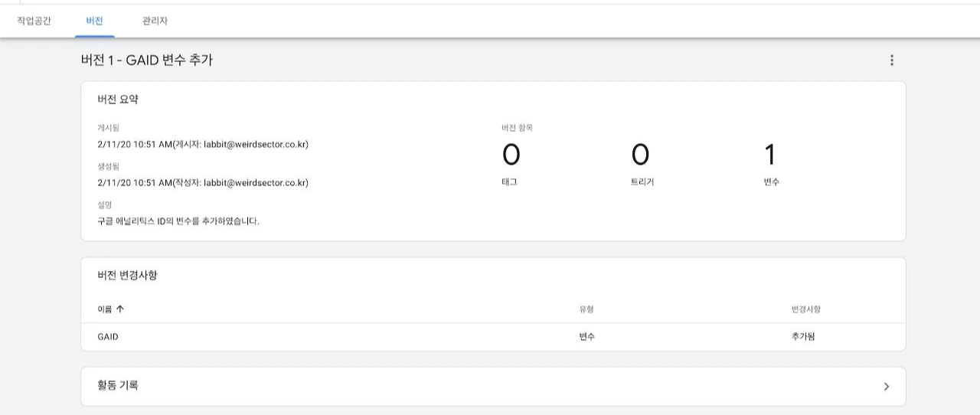Viewport: 980px width, 415px height.
Task: Open the GAID variable row
Action: click(108, 337)
